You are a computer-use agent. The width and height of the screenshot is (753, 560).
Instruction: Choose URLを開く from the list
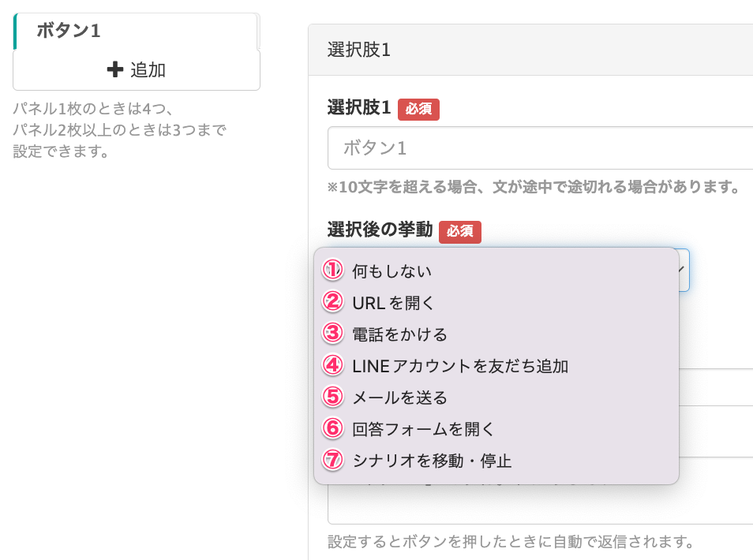394,303
